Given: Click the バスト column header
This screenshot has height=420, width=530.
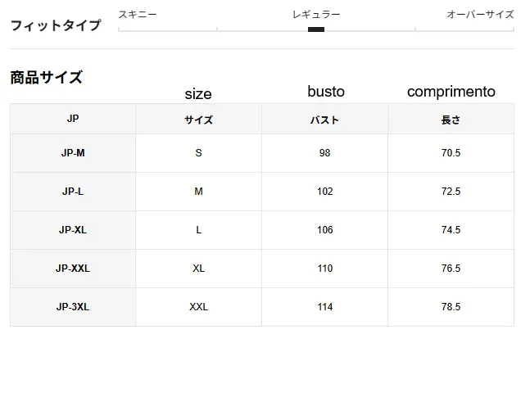Looking at the screenshot, I should [324, 120].
